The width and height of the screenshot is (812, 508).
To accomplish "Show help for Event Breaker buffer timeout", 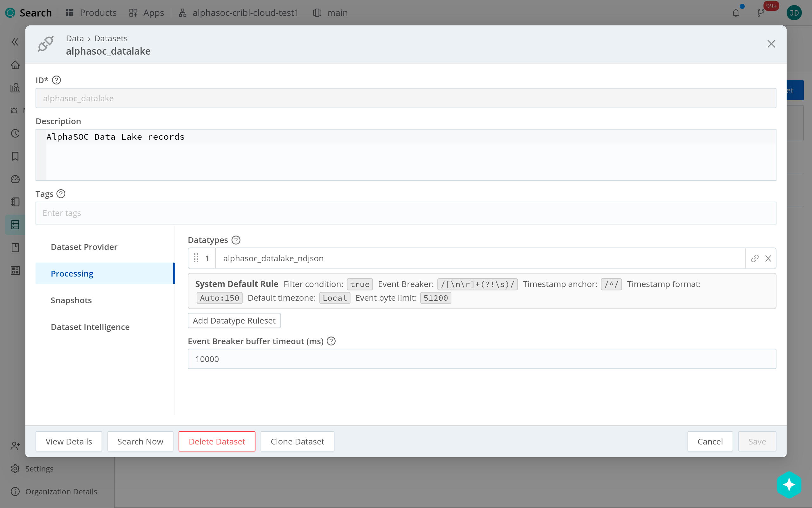I will click(331, 341).
